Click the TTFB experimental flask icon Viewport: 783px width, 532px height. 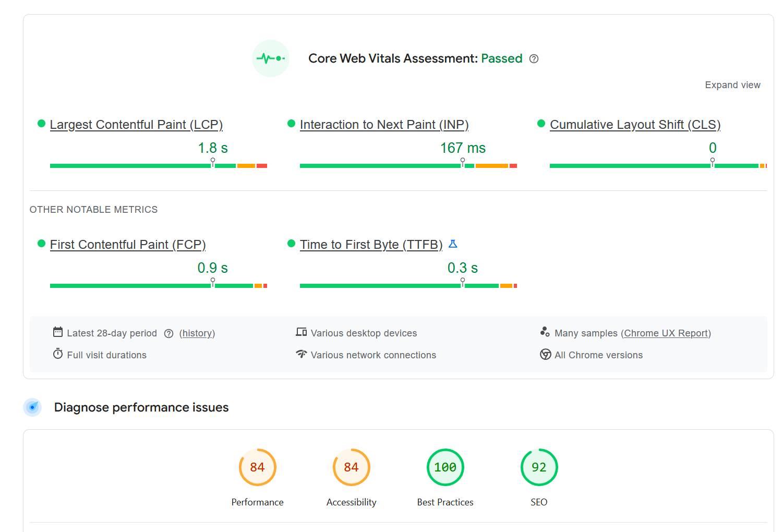click(x=453, y=244)
